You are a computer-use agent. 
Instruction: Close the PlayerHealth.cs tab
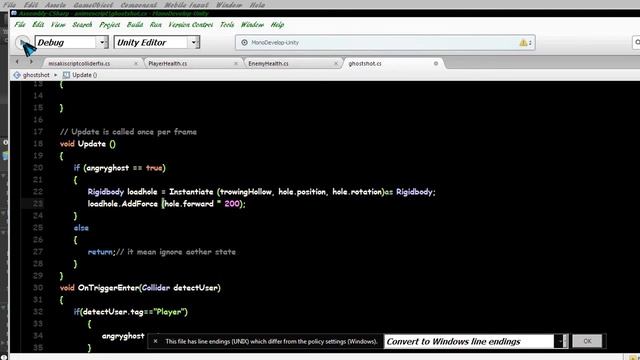pos(236,64)
